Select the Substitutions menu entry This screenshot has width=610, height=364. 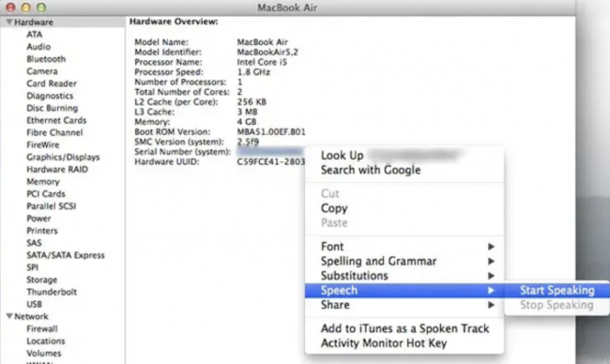coord(404,276)
